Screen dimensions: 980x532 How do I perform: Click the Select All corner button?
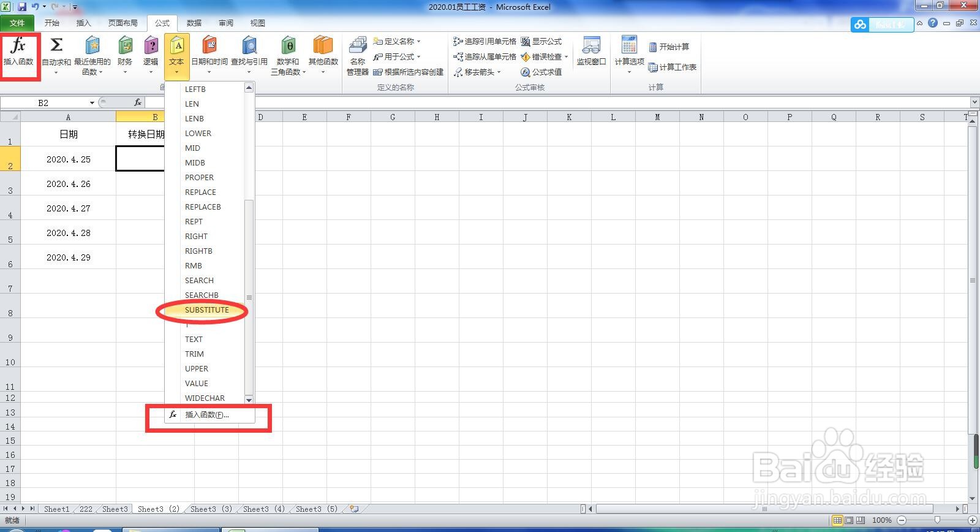coord(10,116)
